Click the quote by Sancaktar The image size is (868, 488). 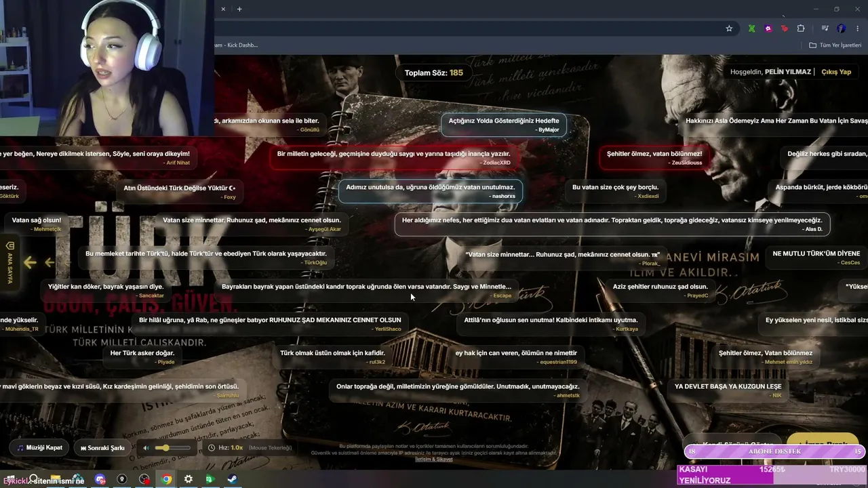(x=106, y=291)
